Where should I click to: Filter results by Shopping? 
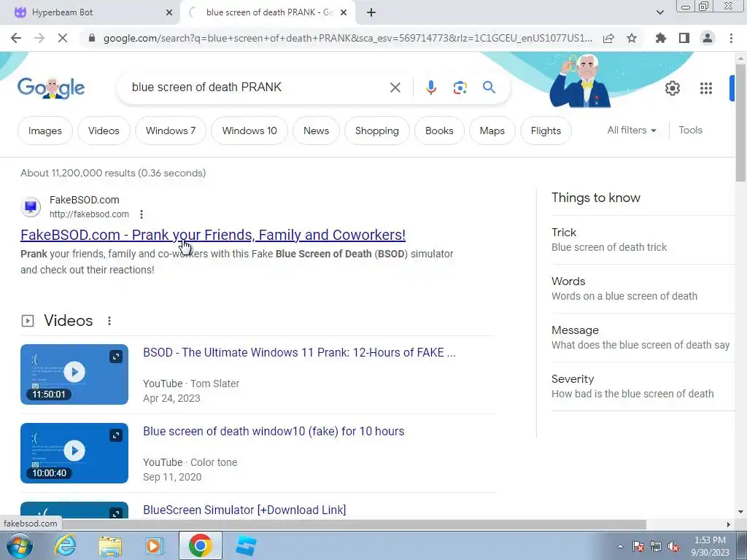(x=377, y=131)
